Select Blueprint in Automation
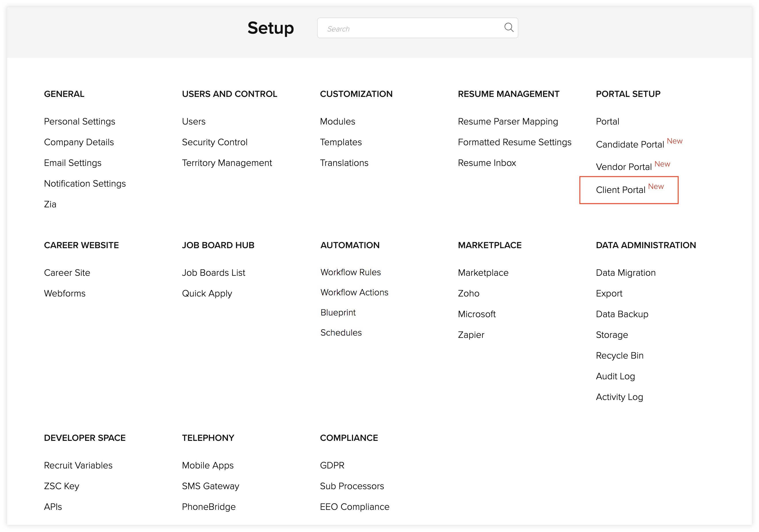759x532 pixels. click(338, 312)
